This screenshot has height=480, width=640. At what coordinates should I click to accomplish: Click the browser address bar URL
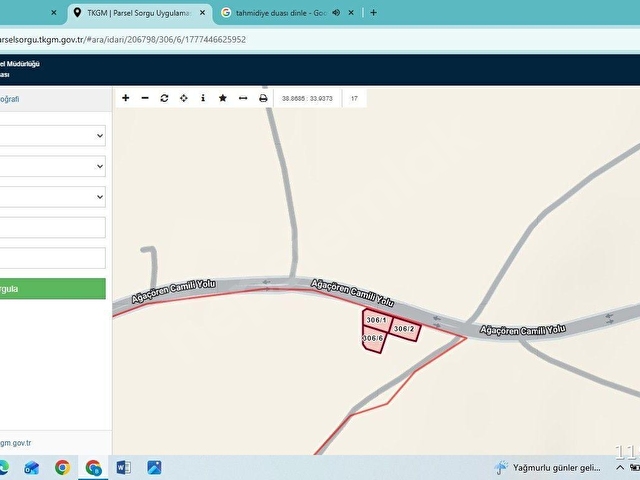click(122, 40)
